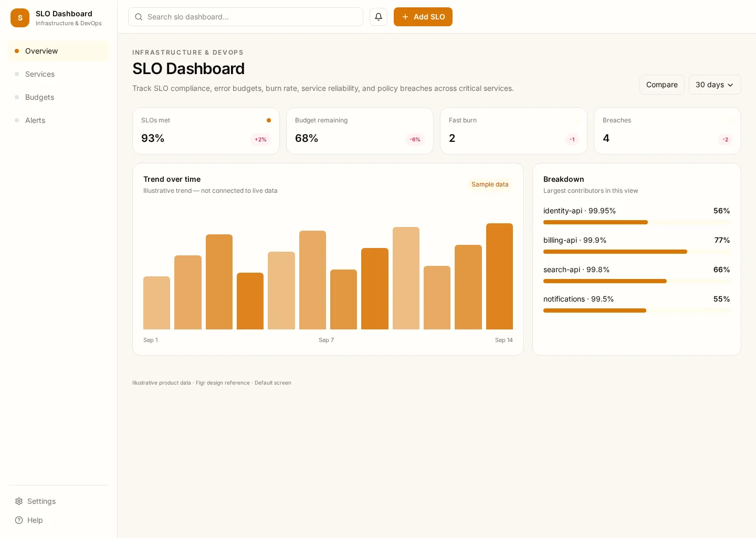The height and width of the screenshot is (538, 756).
Task: Open the notifications bell
Action: (x=379, y=17)
